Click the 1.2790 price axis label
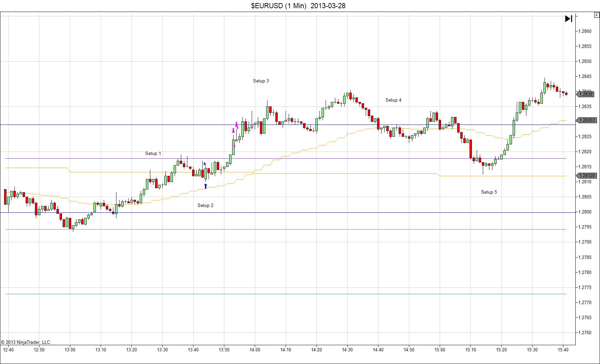The image size is (600, 364). 585,242
